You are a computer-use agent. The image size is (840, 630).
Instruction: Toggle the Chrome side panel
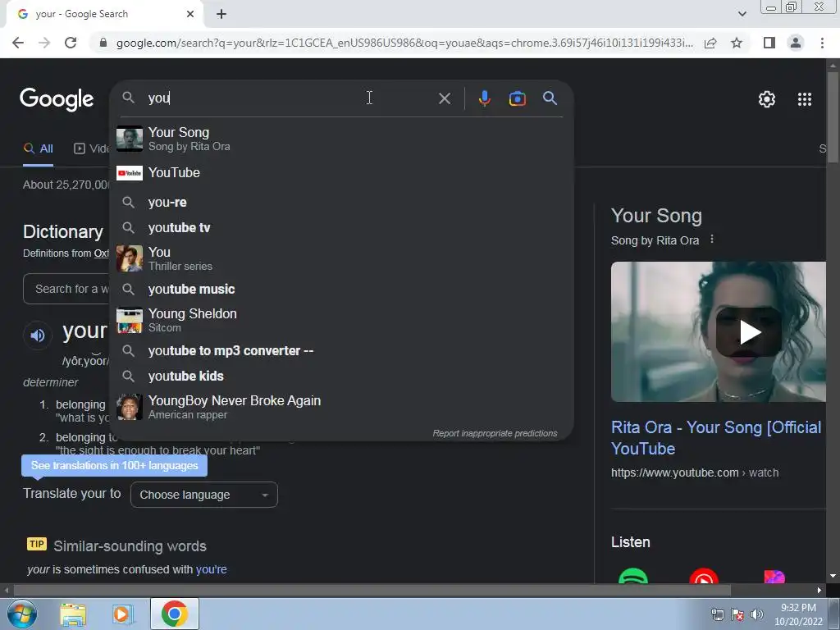pos(769,43)
